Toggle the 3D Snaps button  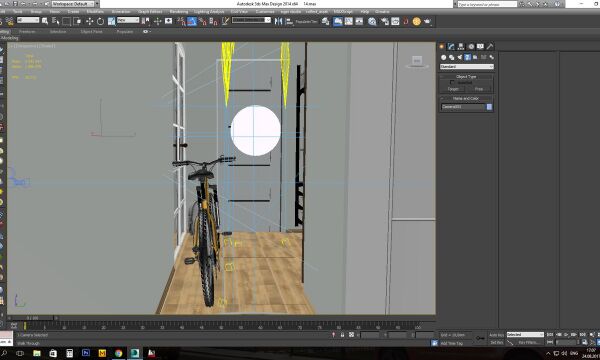pyautogui.click(x=181, y=21)
